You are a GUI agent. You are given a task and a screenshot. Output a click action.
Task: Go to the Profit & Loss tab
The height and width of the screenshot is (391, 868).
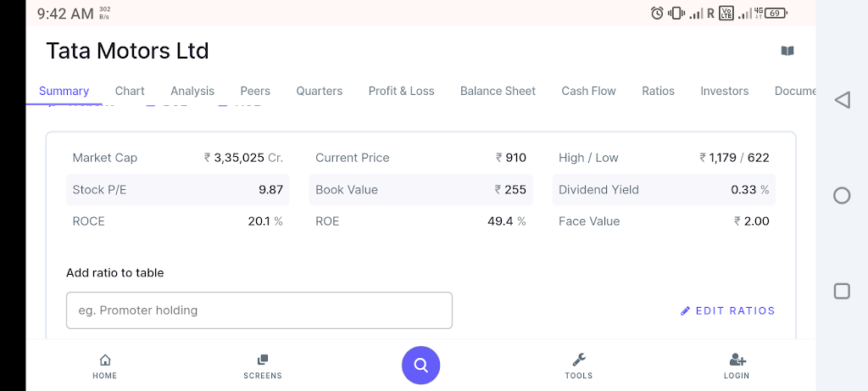401,91
